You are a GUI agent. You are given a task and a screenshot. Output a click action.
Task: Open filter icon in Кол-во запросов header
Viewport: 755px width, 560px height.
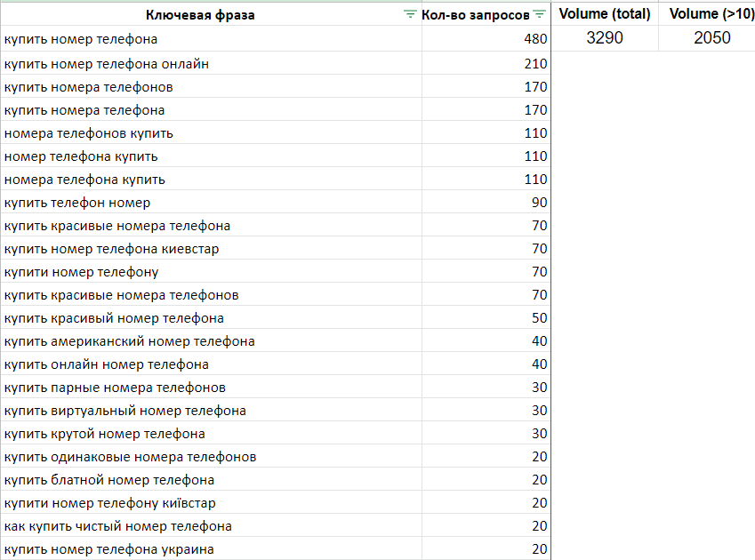pos(539,14)
